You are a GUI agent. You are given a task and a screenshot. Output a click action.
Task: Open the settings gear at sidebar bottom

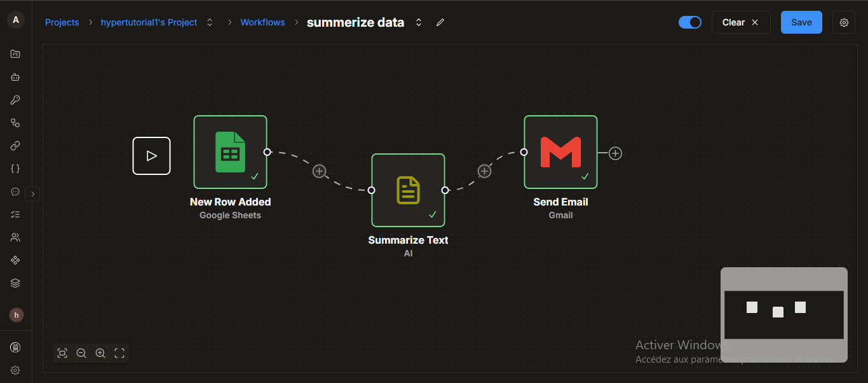tap(15, 370)
